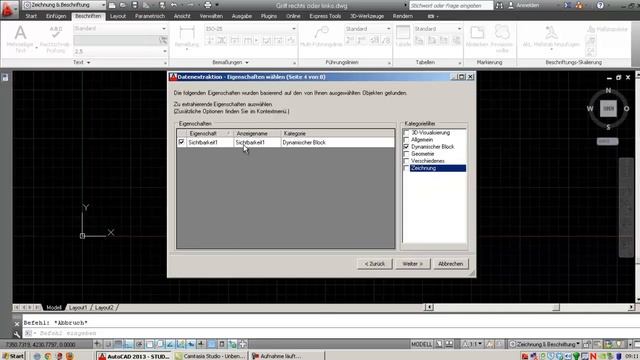Click the Weiter button in dialog
Image resolution: width=640 pixels, height=360 pixels.
point(412,264)
